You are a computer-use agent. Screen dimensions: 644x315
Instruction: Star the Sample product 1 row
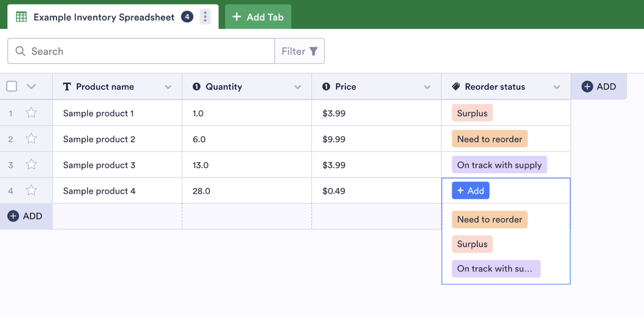pyautogui.click(x=31, y=113)
